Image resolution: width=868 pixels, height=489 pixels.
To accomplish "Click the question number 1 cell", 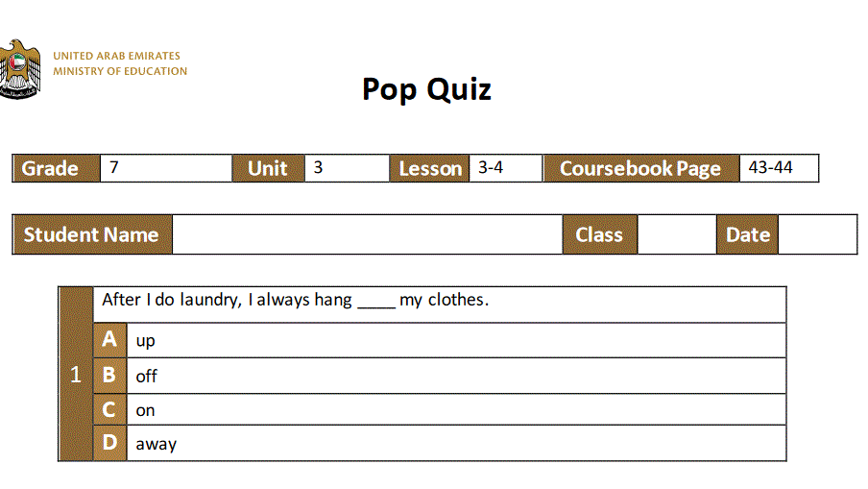I will coord(76,375).
